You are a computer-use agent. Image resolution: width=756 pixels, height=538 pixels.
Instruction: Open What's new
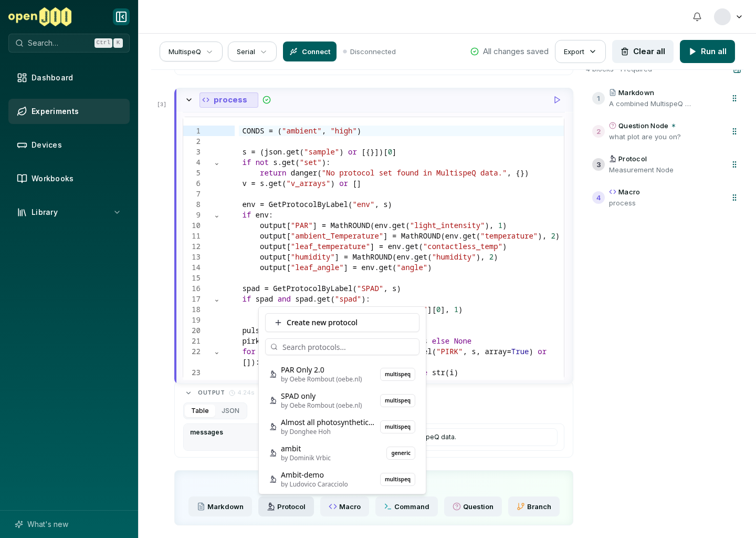click(x=42, y=524)
